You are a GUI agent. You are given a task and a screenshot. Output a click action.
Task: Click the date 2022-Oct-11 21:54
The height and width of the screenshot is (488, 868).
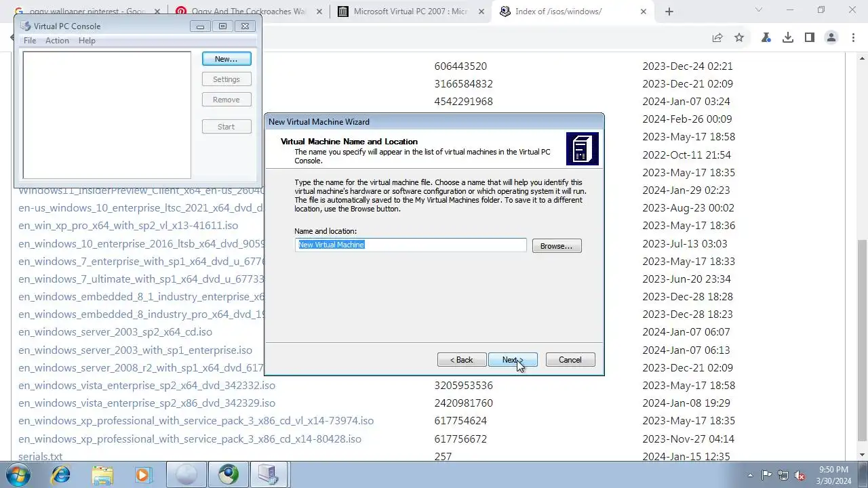(687, 155)
